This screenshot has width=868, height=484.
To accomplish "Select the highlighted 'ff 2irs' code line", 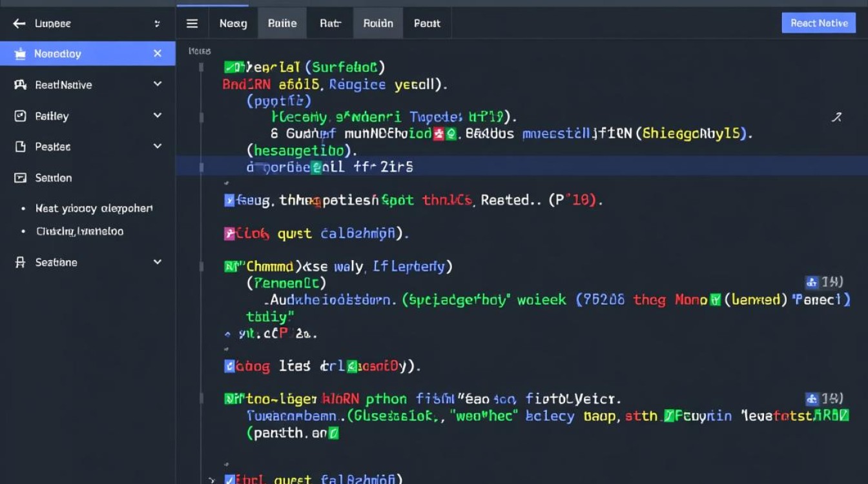I will pyautogui.click(x=522, y=166).
